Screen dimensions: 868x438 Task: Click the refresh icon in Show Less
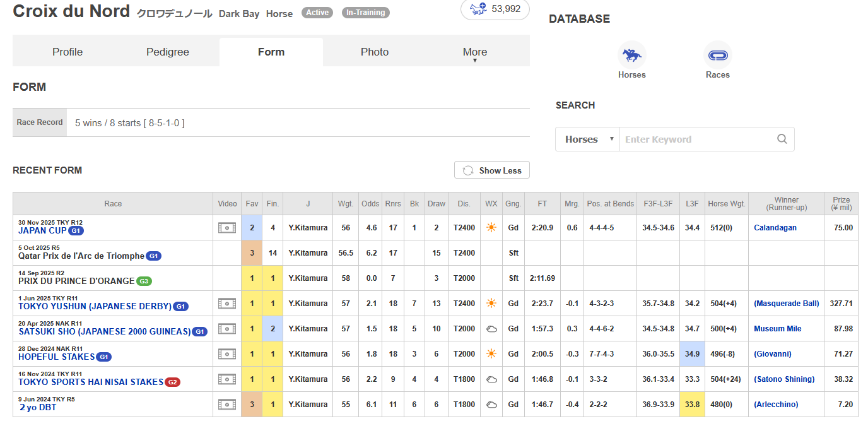pos(468,170)
